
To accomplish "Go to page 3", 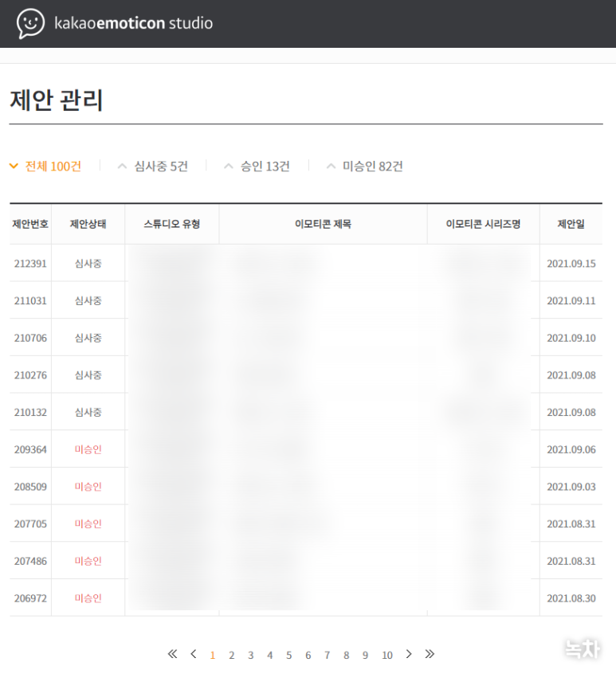I will point(250,655).
